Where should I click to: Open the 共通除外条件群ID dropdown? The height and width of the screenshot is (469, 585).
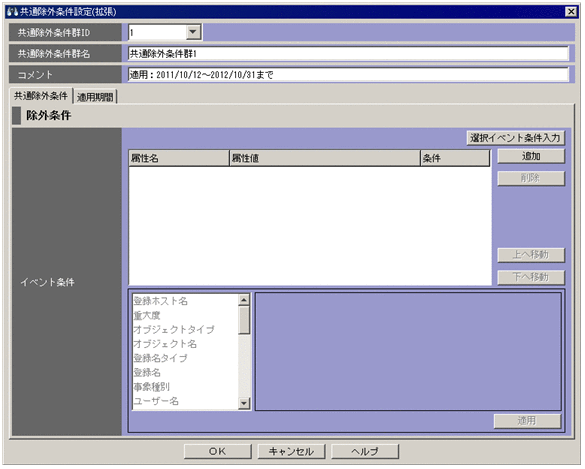click(193, 32)
